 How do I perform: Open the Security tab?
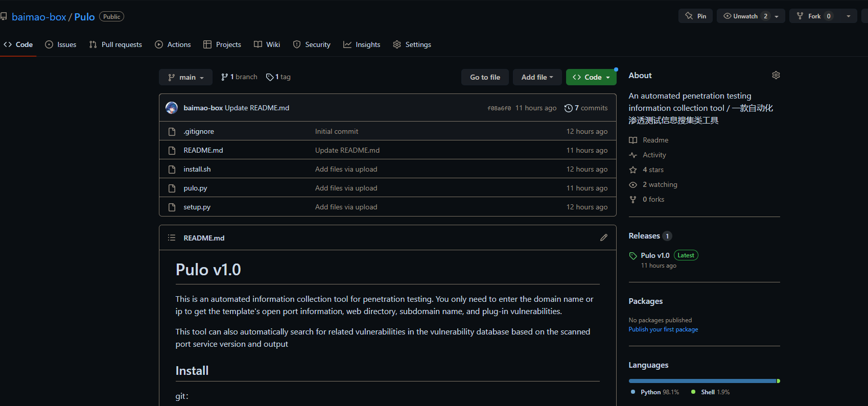[x=312, y=44]
